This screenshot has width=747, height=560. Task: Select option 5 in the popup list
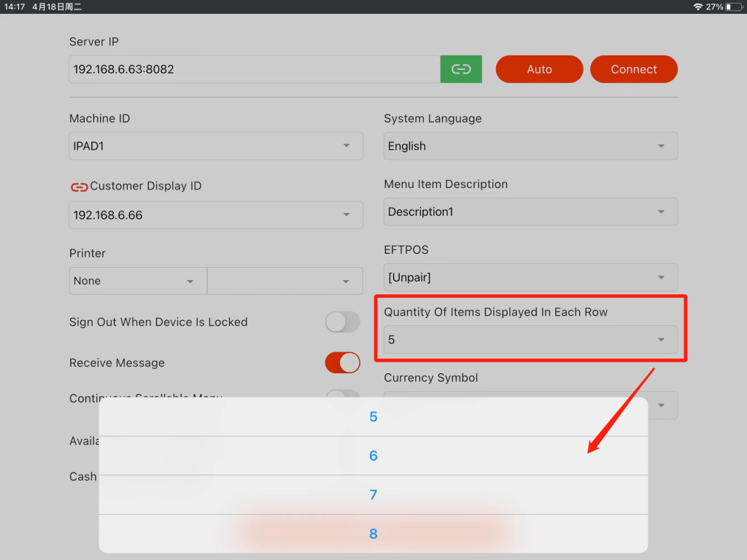click(x=373, y=417)
